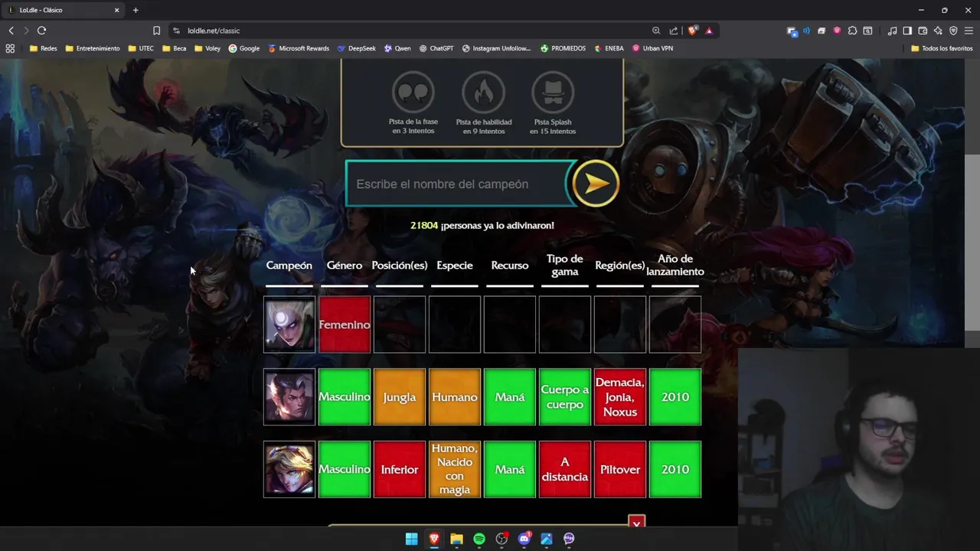Open the Brave VPN shield icon
The height and width of the screenshot is (551, 980).
[953, 31]
